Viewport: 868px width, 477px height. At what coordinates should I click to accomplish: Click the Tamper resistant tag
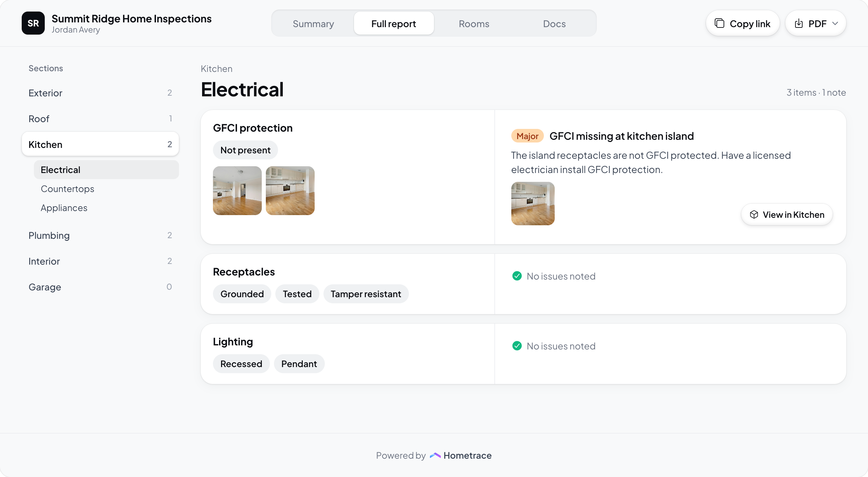(366, 294)
